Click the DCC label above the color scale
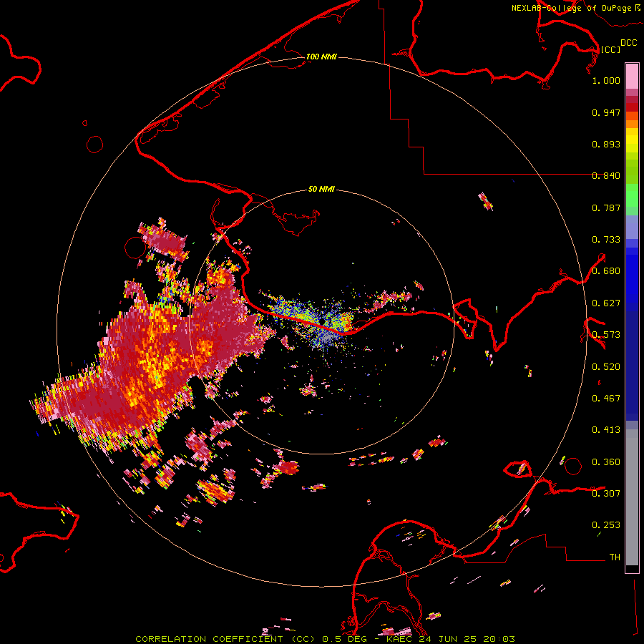This screenshot has height=644, width=644. [x=629, y=42]
